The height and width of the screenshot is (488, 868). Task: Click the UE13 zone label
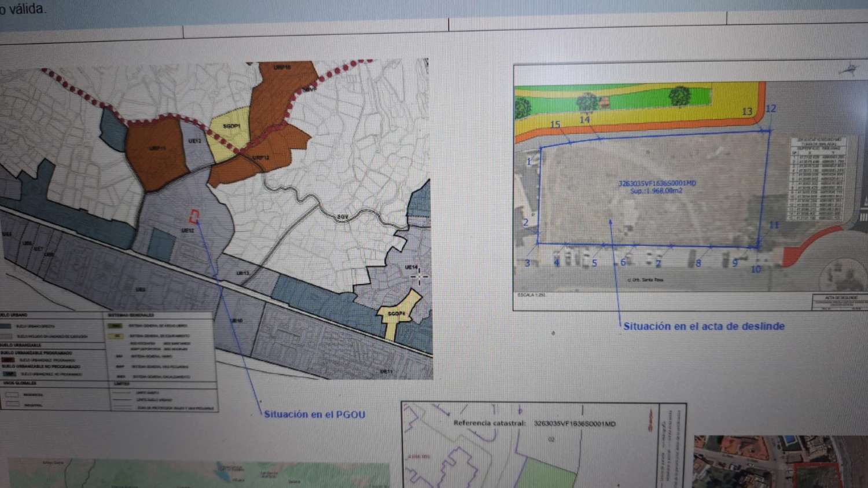pyautogui.click(x=242, y=273)
